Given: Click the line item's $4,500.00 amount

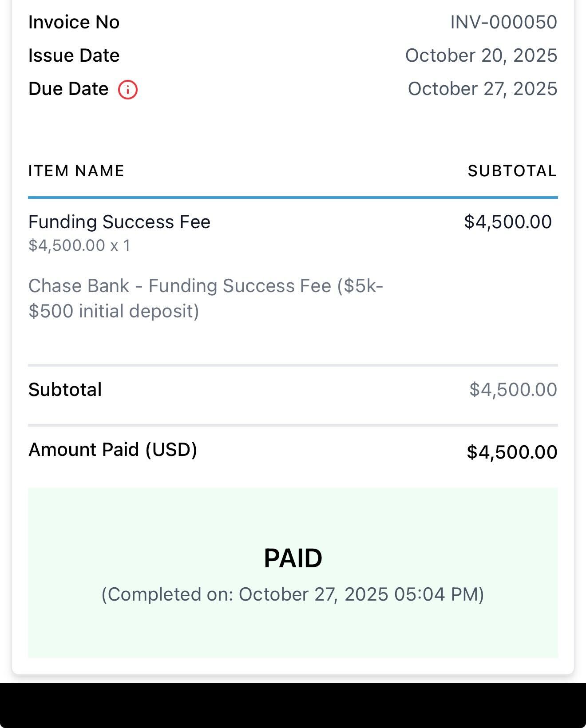Looking at the screenshot, I should click(508, 222).
